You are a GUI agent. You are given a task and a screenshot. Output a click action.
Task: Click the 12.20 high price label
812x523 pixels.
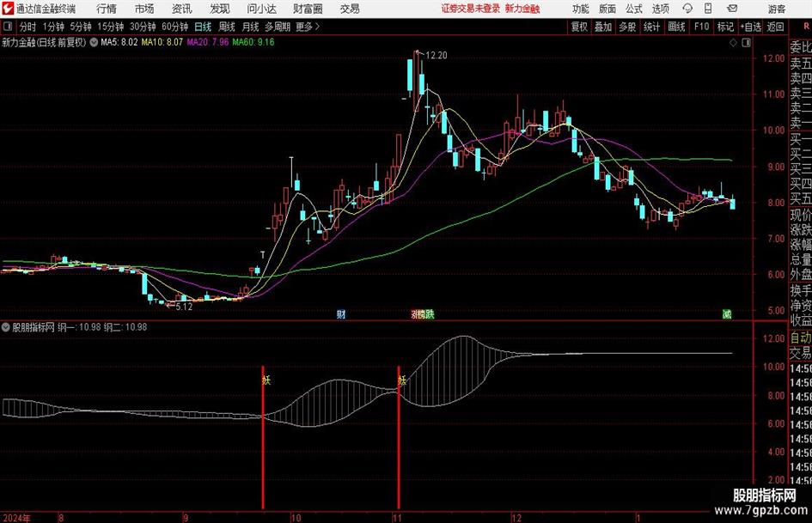click(x=436, y=56)
